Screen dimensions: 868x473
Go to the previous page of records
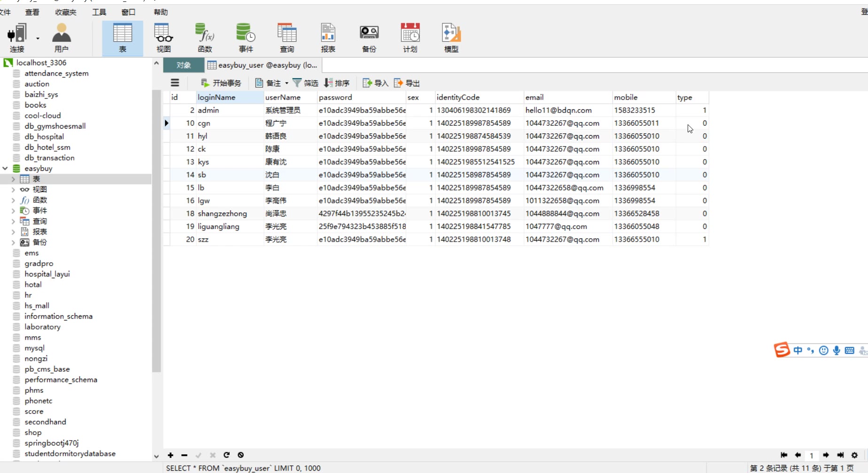pos(798,455)
